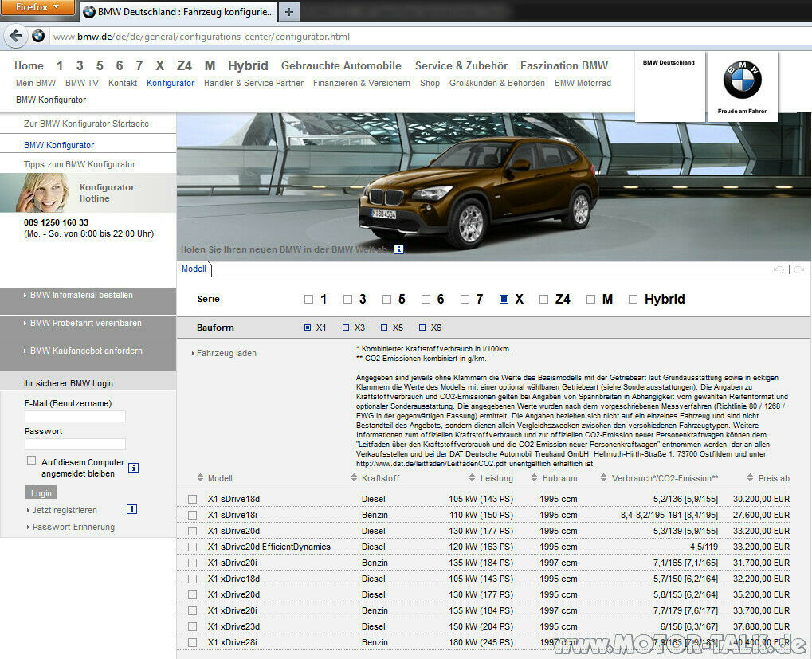This screenshot has width=812, height=659.
Task: Click the redo arrow right of the Modell tab
Action: 798,269
